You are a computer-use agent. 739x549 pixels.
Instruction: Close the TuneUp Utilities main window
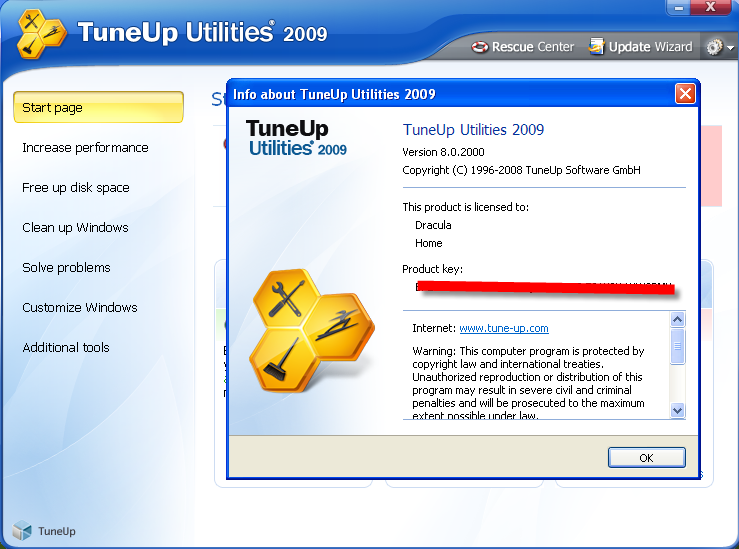[x=710, y=7]
